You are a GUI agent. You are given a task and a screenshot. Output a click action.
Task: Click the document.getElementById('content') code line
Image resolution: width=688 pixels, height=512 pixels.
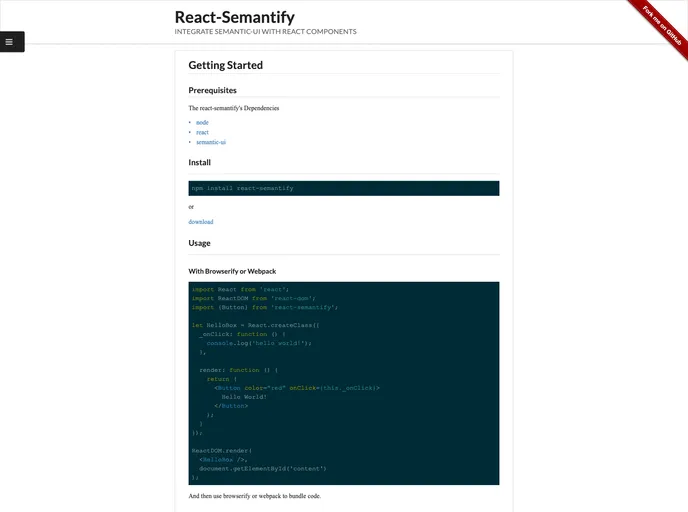point(263,469)
